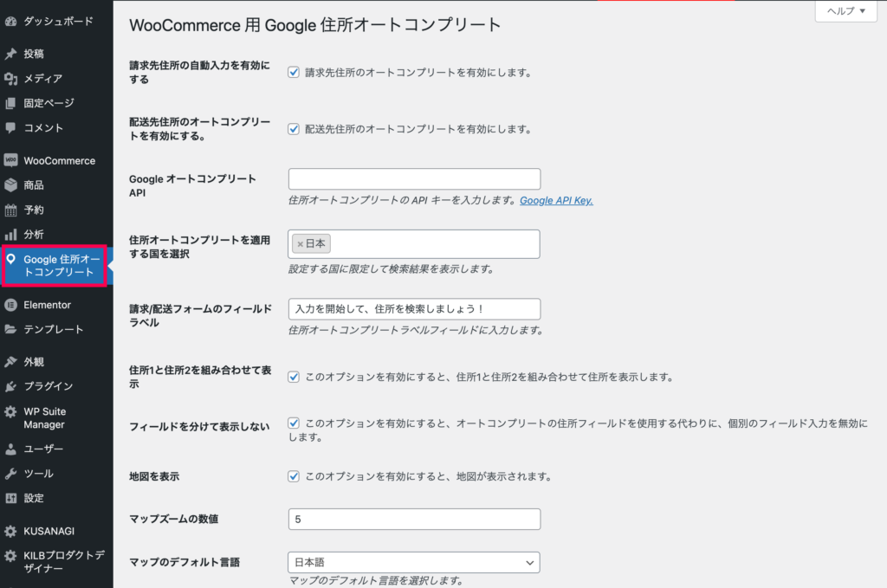Click the speech bubble icon beside コメント
The width and height of the screenshot is (887, 588).
point(10,128)
